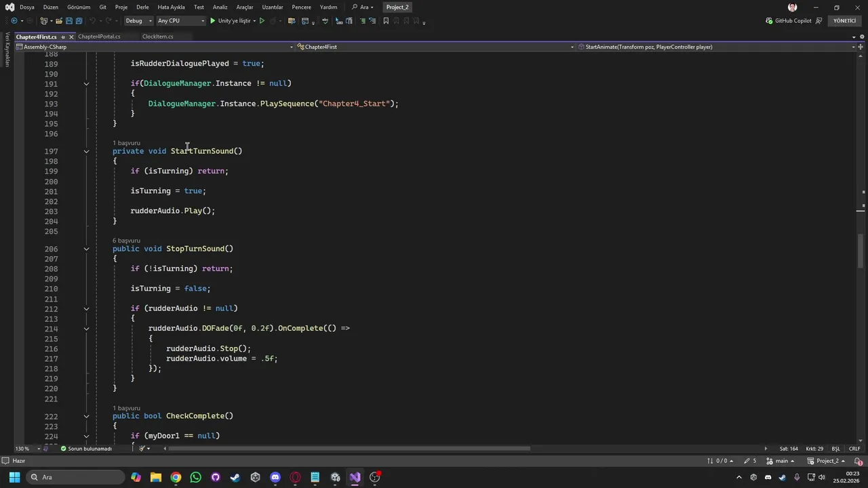
Task: Open Discord from the taskbar
Action: coord(275,477)
